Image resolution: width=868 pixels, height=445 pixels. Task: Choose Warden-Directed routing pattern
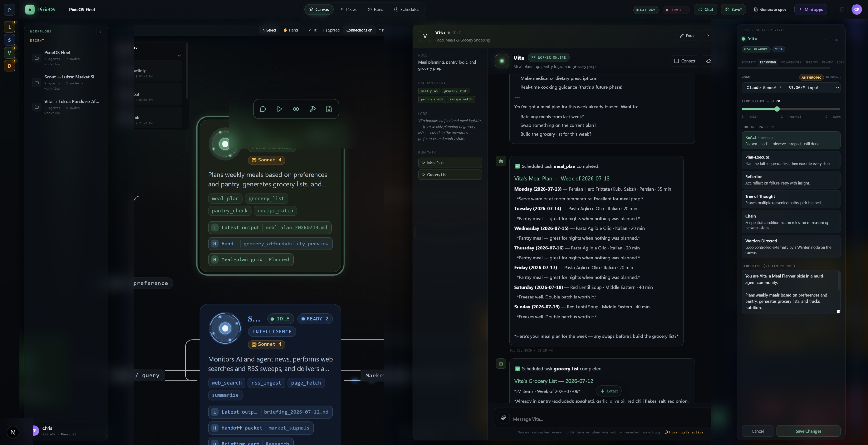click(791, 246)
